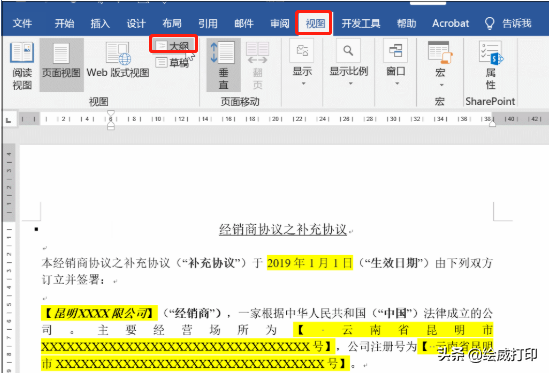Switch to the 邮件 ribbon tab
549x373 pixels.
[x=244, y=23]
